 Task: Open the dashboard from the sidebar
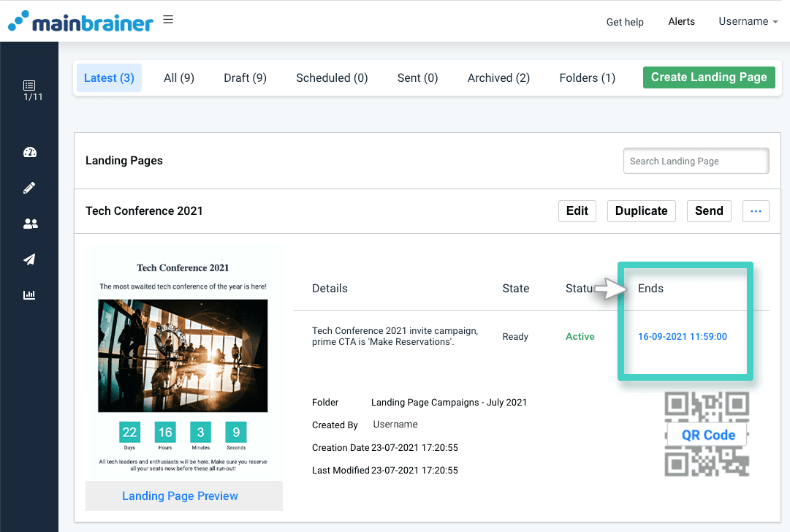pyautogui.click(x=30, y=152)
